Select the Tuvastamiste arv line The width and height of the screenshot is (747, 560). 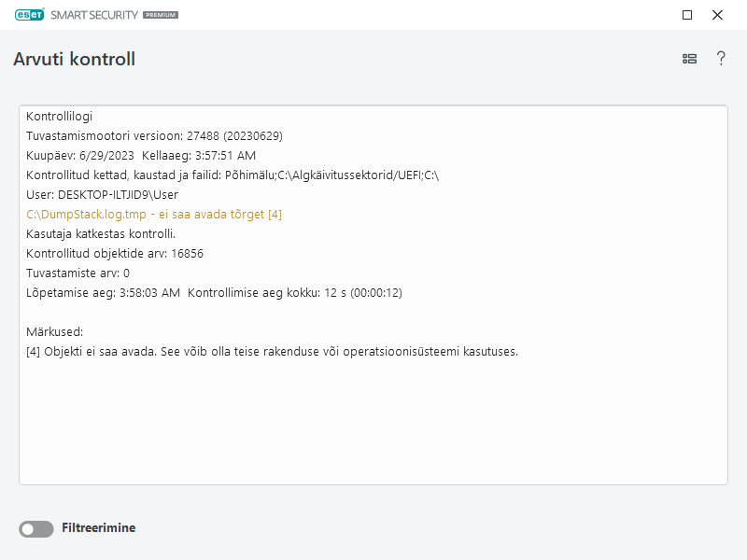click(78, 273)
